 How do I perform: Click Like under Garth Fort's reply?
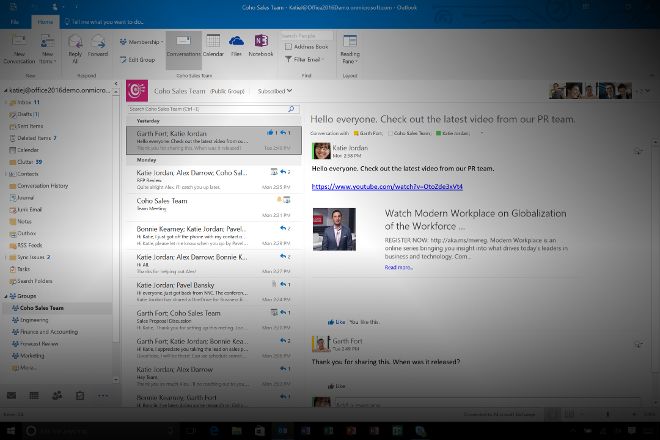[x=336, y=386]
